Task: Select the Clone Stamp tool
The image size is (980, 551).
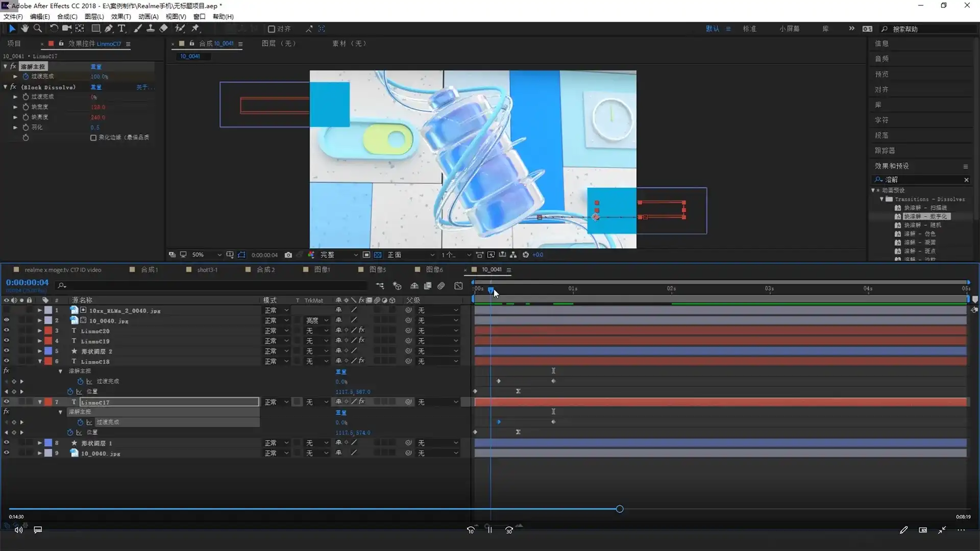Action: point(151,29)
